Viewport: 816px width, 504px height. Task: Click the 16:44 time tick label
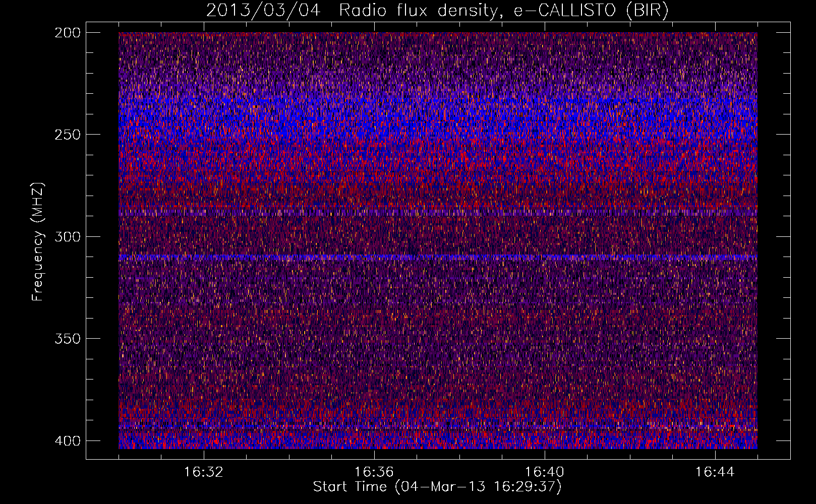pyautogui.click(x=715, y=472)
